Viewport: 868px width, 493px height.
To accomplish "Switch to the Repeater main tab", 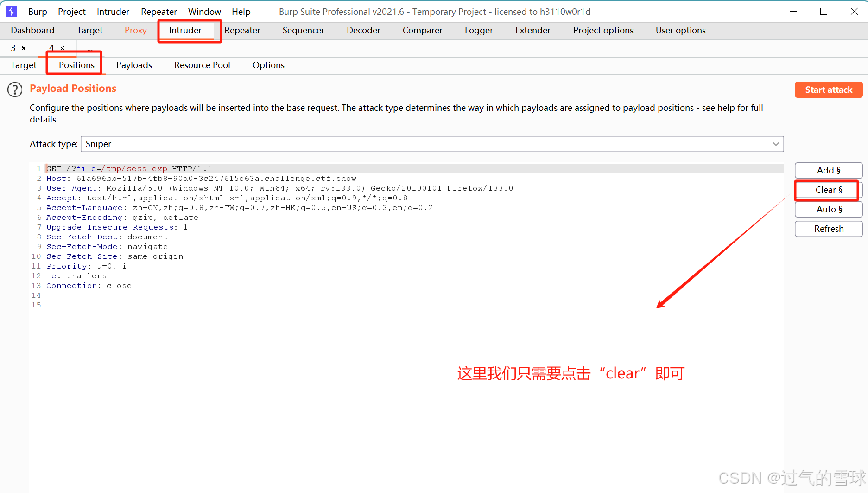I will coord(242,31).
